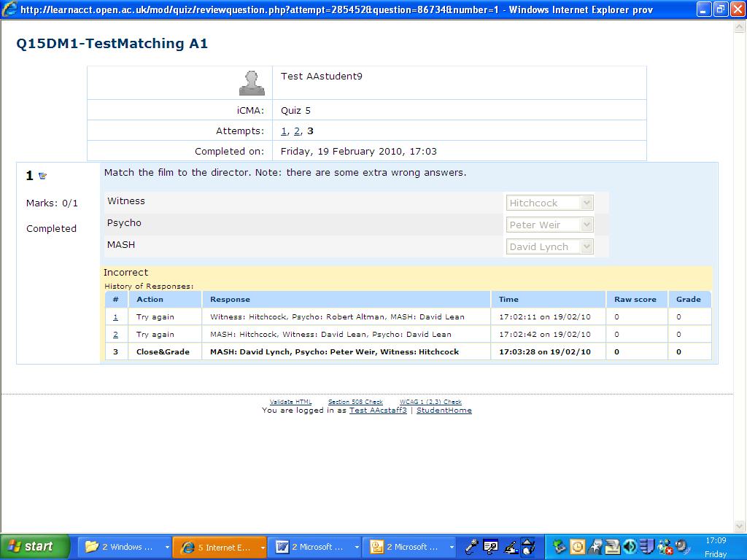Viewport: 747px width, 560px height.
Task: Click the blue striped shield icon in the tray
Action: (x=647, y=547)
